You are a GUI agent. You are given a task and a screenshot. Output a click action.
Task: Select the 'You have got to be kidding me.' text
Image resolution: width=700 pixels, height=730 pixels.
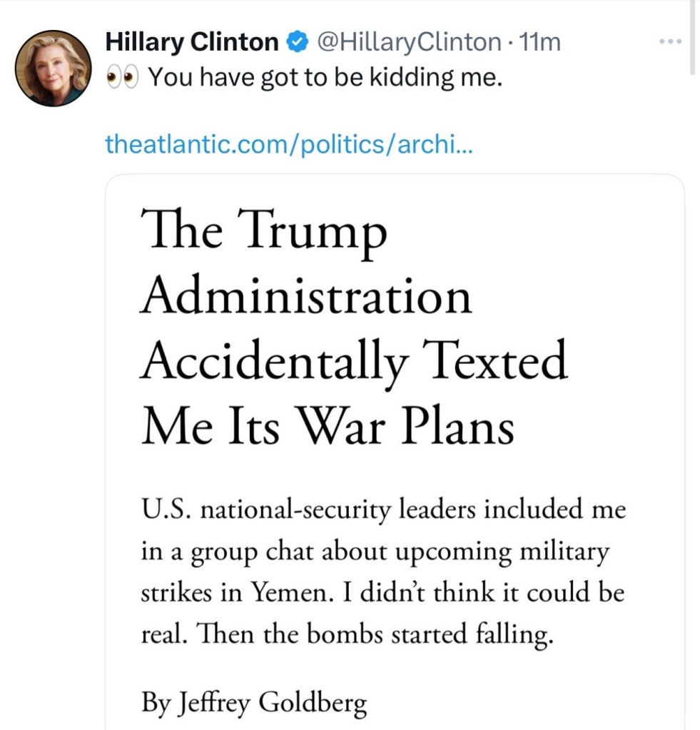click(x=325, y=78)
